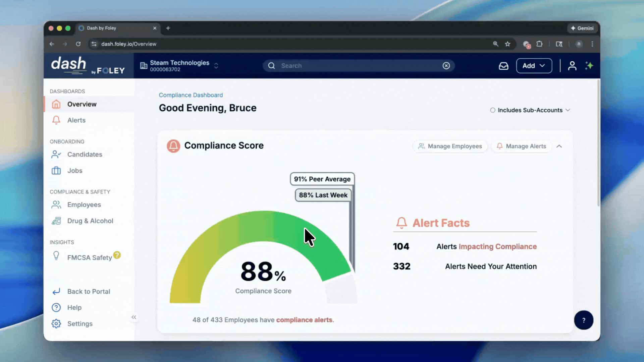This screenshot has width=644, height=362.
Task: Open the inbox tray icon
Action: 503,66
